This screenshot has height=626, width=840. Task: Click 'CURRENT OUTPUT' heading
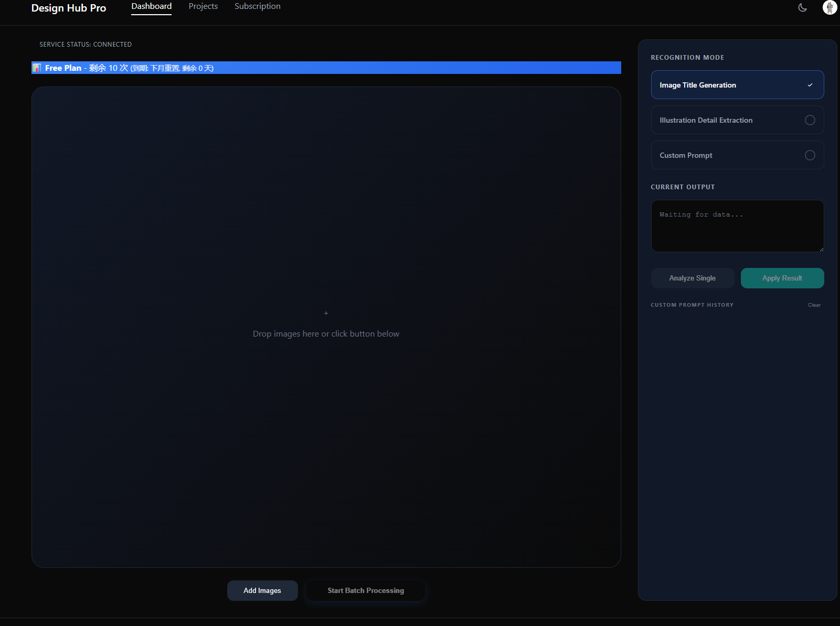click(x=683, y=187)
